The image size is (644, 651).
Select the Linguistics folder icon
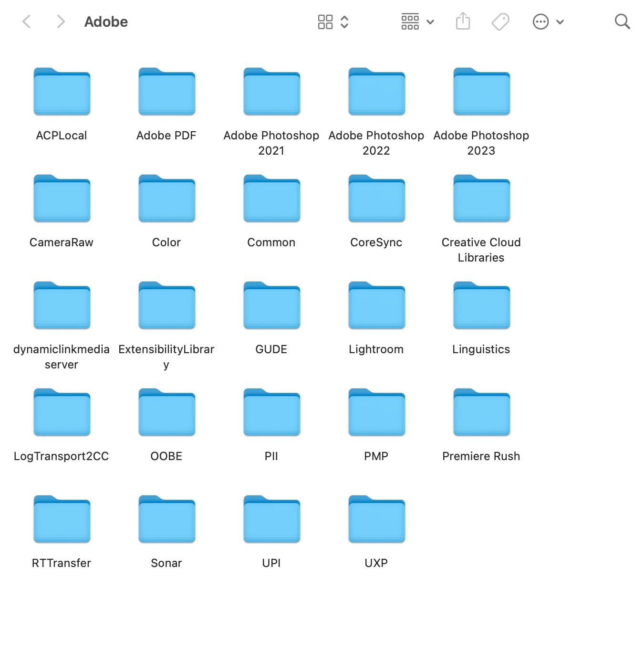482,305
